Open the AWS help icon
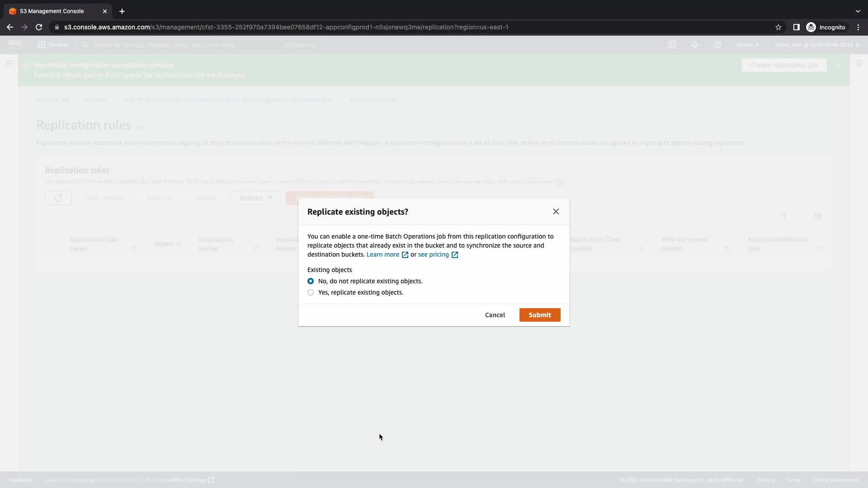868x488 pixels. (717, 45)
